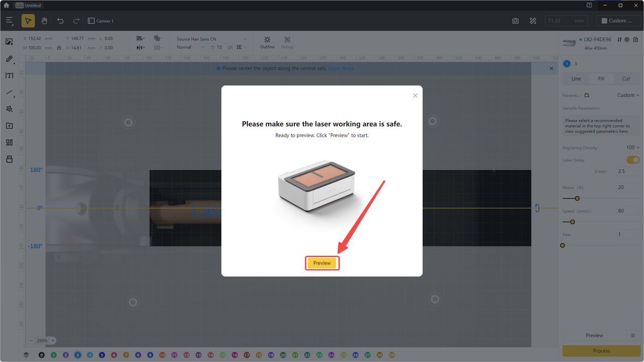The height and width of the screenshot is (362, 644).
Task: Open the help feedback icon in title bar
Action: (589, 6)
